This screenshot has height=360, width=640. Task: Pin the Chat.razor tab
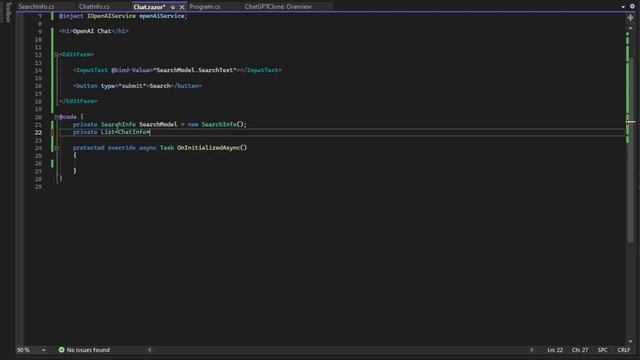point(173,7)
